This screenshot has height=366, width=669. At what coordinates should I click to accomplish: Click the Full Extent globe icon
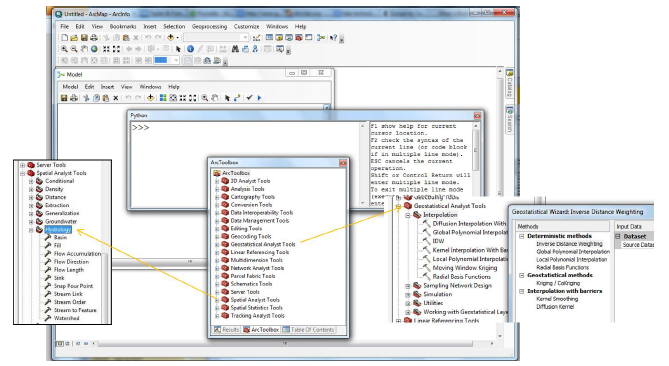(94, 49)
